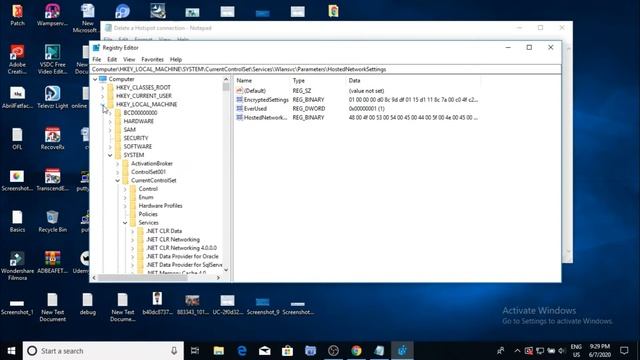Click the Windows Start button
The height and width of the screenshot is (360, 640).
pyautogui.click(x=11, y=351)
